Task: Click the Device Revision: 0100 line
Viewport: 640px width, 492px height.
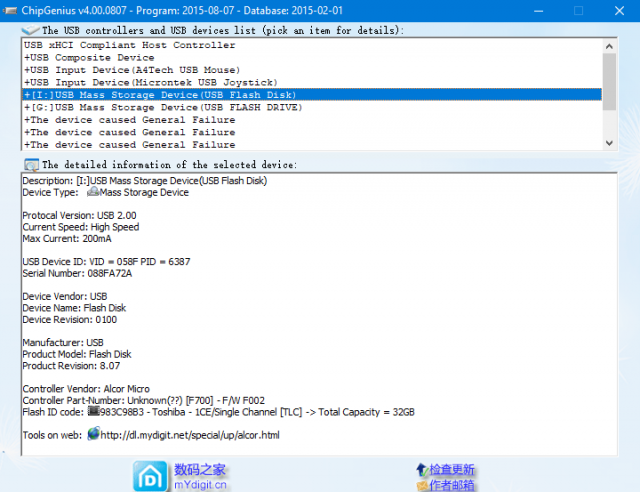Action: pyautogui.click(x=70, y=319)
